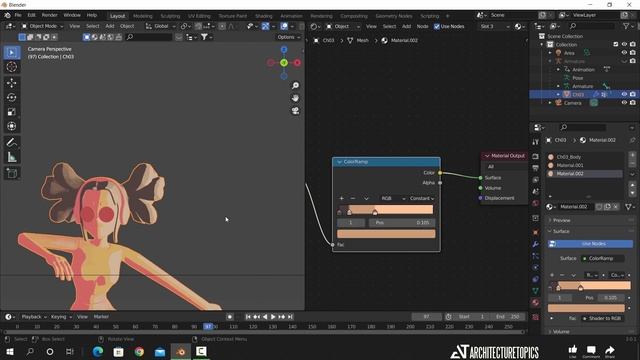Toggle render camera icon for Ch03
Image resolution: width=640 pixels, height=360 pixels.
[633, 94]
